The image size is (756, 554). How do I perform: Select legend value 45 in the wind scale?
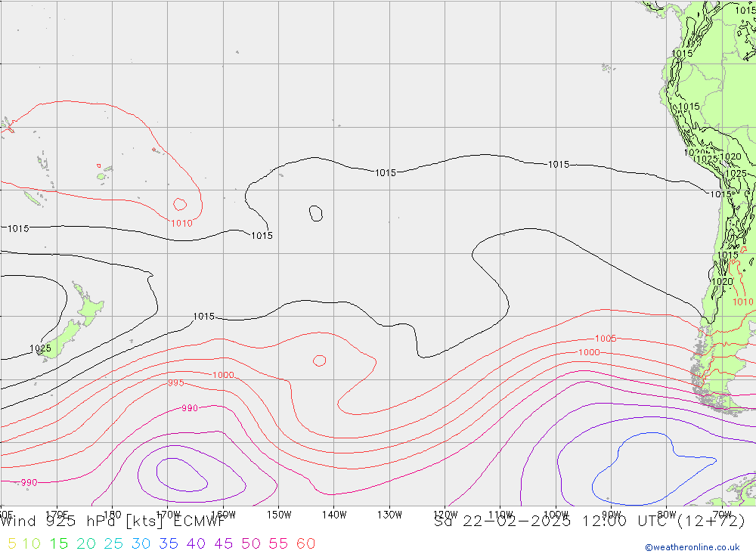(x=224, y=544)
